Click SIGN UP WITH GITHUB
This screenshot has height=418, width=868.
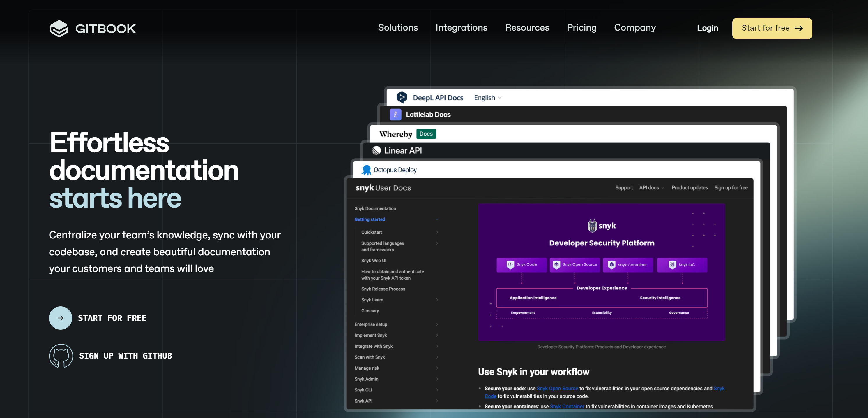pyautogui.click(x=126, y=356)
